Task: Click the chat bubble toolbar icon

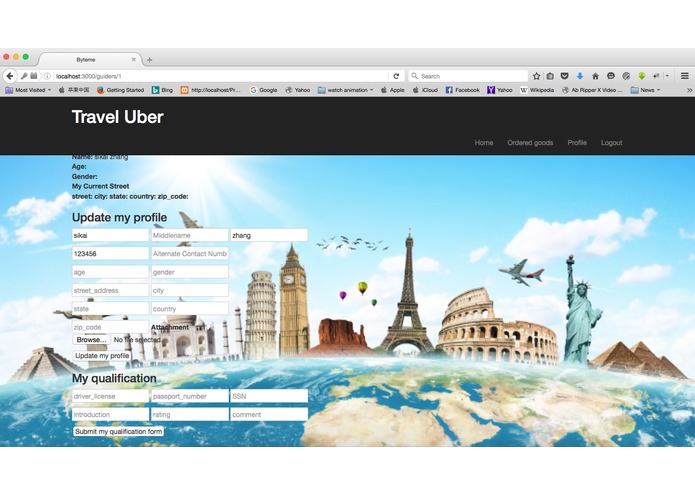Action: [611, 76]
